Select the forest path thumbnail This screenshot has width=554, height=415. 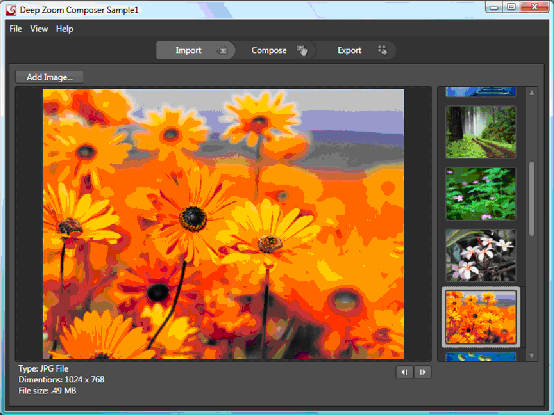[481, 132]
